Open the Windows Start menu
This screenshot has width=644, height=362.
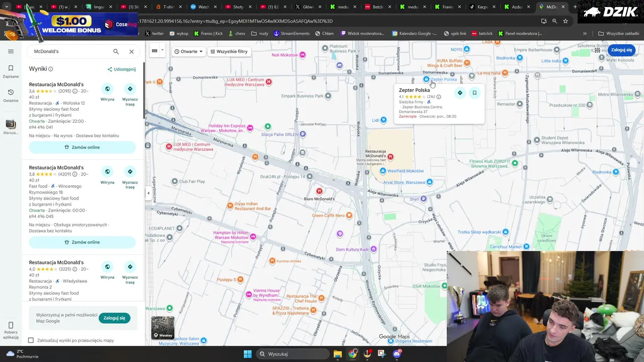tap(248, 354)
